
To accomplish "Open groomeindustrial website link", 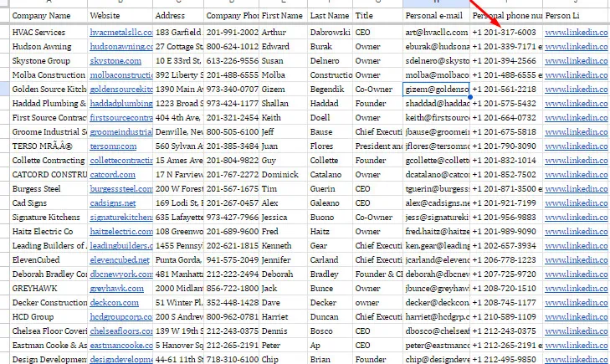I will [x=121, y=132].
